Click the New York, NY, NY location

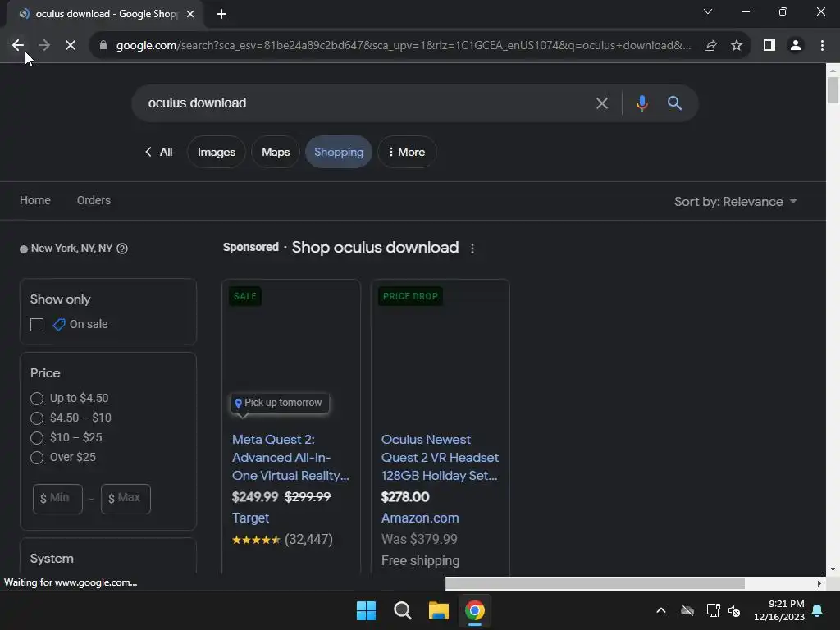72,249
